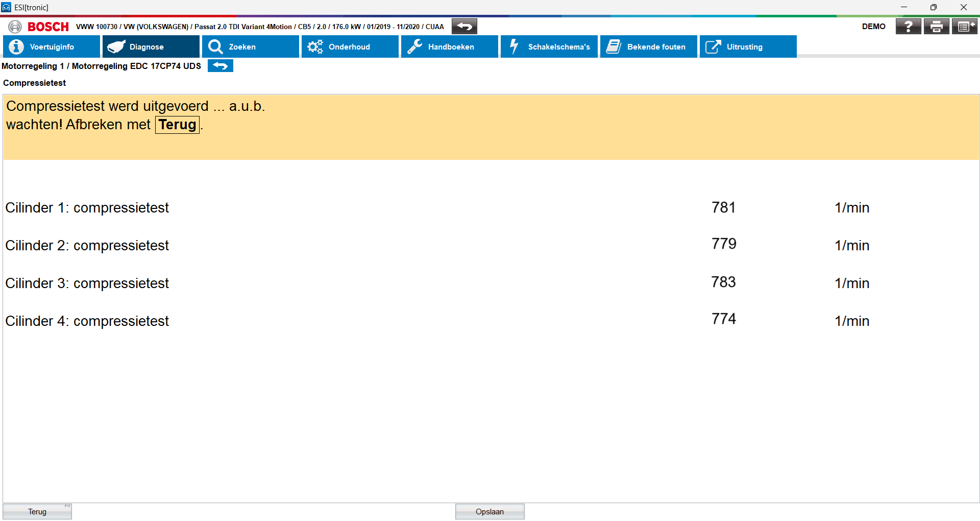Open the Bekende fouten tab
The height and width of the screenshot is (521, 980).
[x=648, y=47]
